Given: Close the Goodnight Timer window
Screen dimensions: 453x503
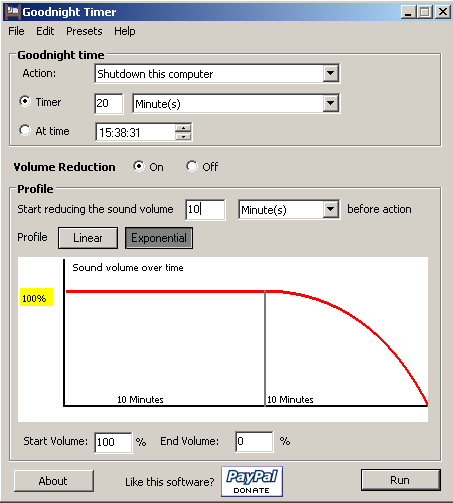Looking at the screenshot, I should pos(443,12).
